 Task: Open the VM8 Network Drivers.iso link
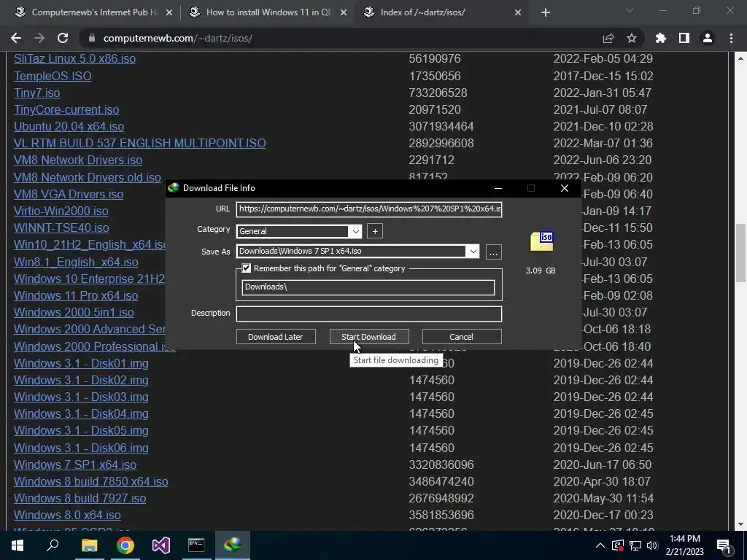point(78,160)
